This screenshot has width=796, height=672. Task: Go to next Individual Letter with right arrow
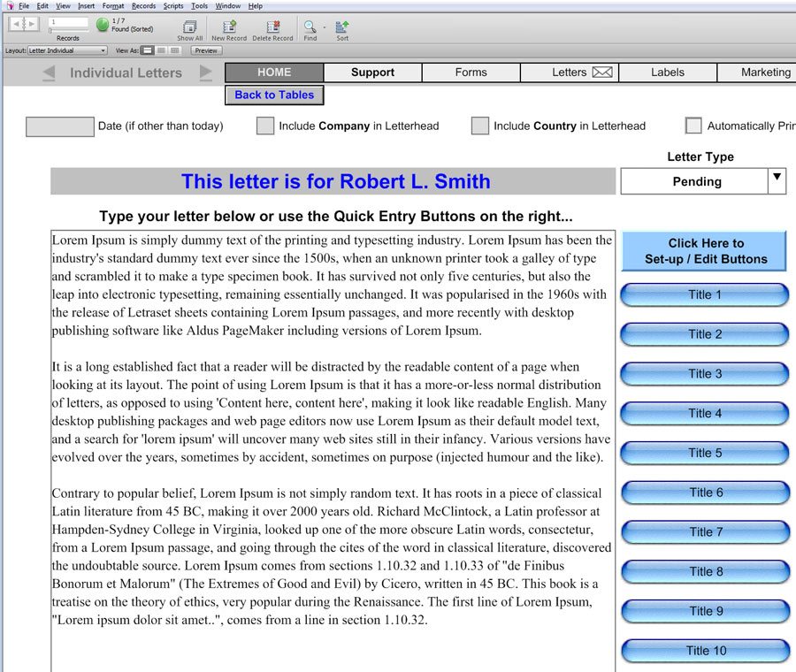click(x=205, y=73)
